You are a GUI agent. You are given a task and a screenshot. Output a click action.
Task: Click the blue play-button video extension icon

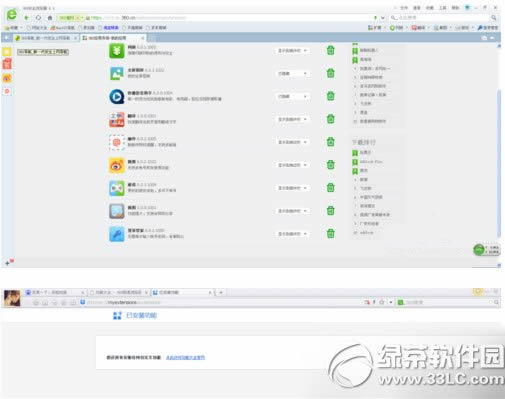(x=117, y=97)
